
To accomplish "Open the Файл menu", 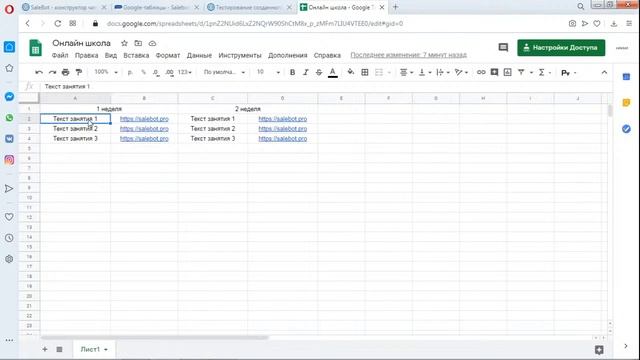I will pyautogui.click(x=60, y=55).
